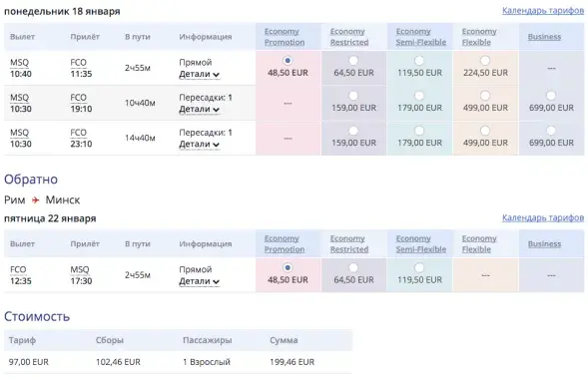
Task: Open Business column header in outbound table
Action: [x=544, y=37]
